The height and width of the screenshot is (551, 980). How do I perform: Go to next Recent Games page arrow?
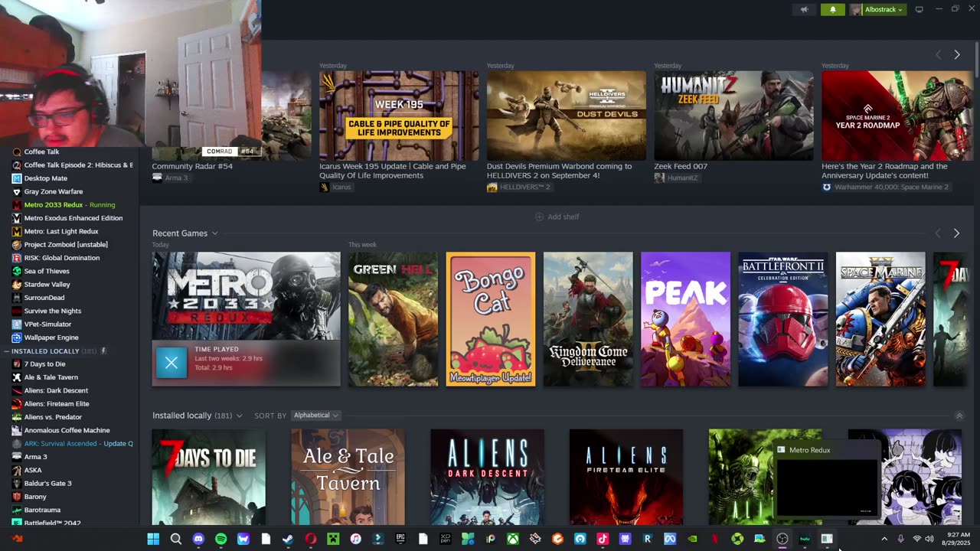pos(956,233)
